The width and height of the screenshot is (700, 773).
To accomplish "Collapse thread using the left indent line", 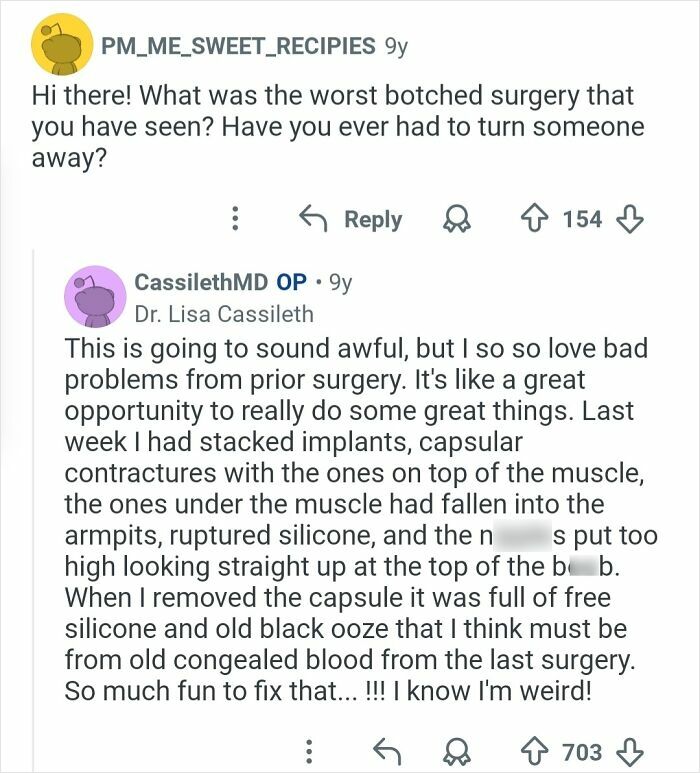I will [x=35, y=500].
